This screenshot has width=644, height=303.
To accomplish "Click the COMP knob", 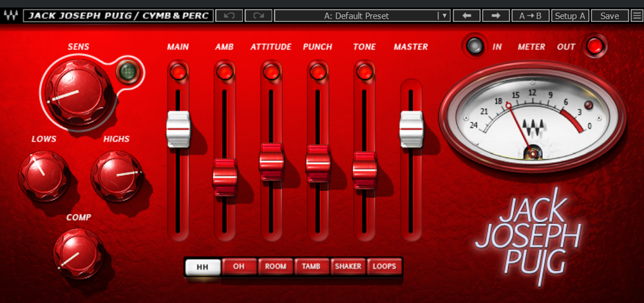I will (x=78, y=253).
